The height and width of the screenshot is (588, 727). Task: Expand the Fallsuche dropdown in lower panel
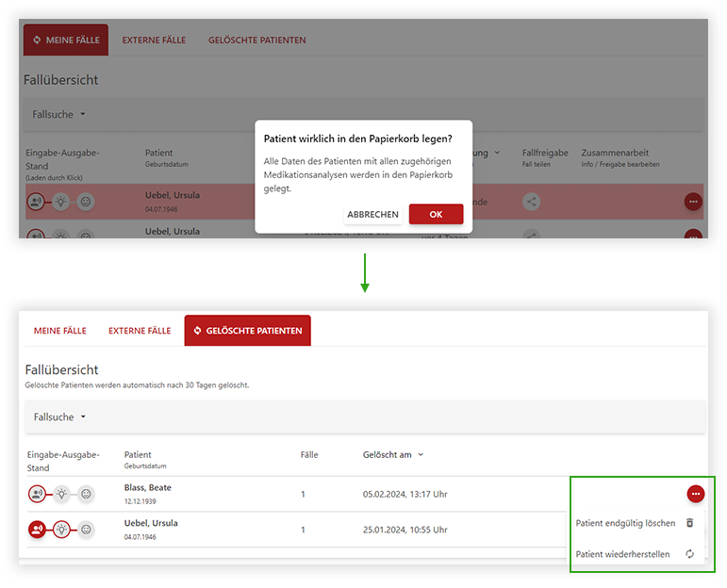point(59,416)
